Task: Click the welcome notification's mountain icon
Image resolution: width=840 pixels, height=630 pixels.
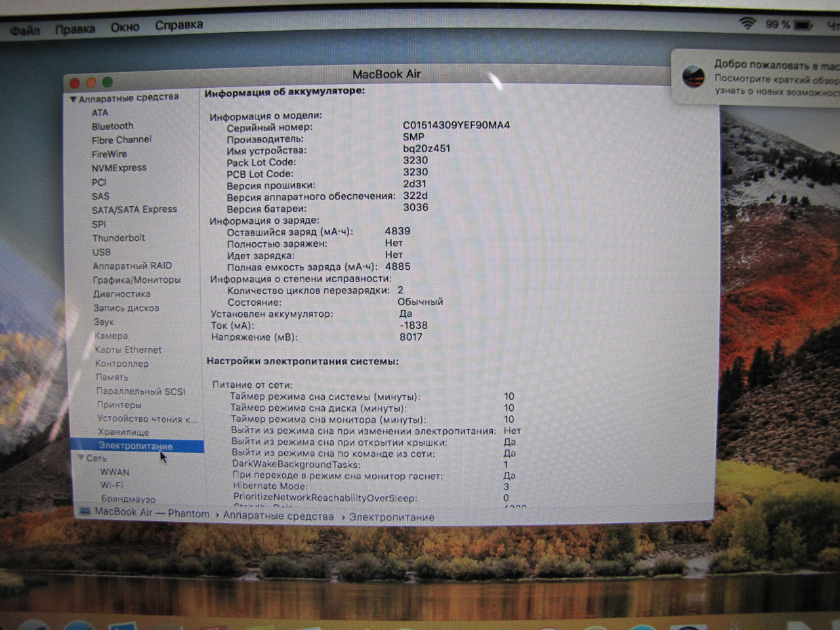Action: 694,77
